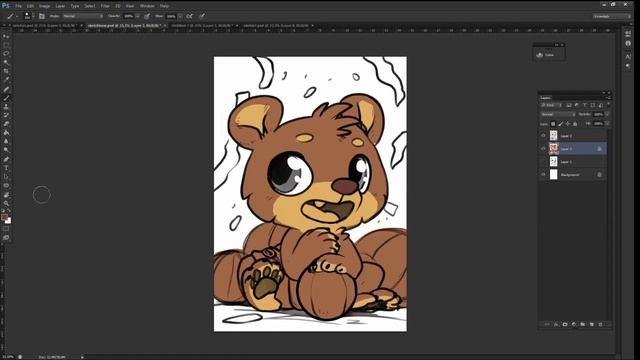640x360 pixels.
Task: Toggle lock position icon
Action: [x=568, y=124]
